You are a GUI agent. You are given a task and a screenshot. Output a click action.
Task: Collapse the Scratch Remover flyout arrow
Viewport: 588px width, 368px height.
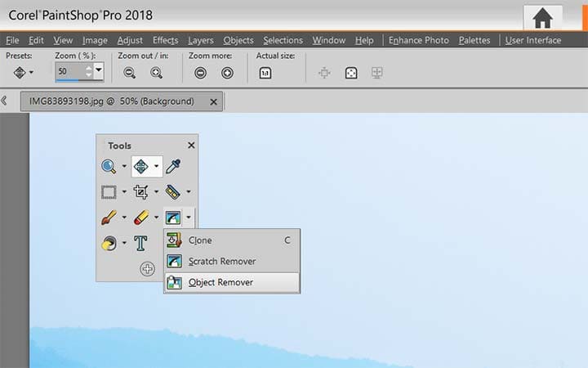189,218
